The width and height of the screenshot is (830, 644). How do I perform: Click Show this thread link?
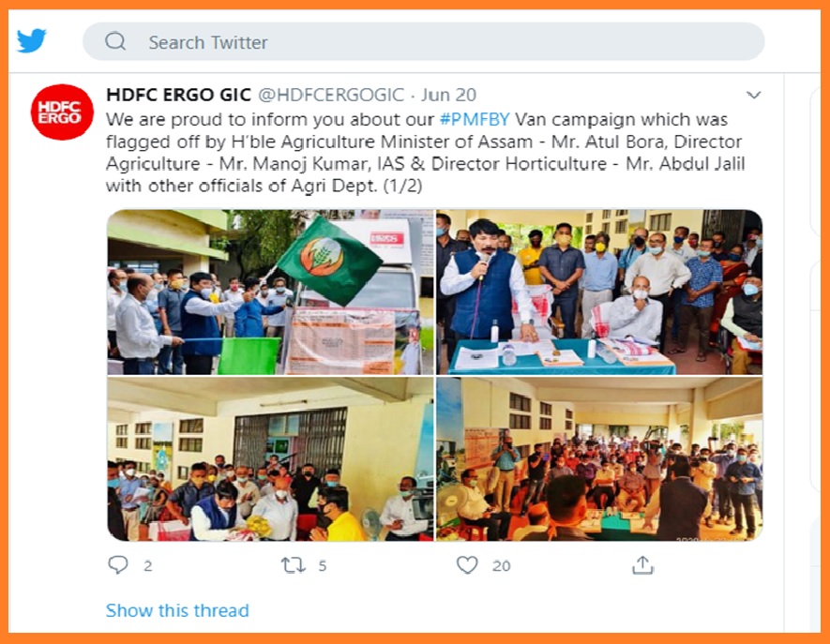point(177,610)
